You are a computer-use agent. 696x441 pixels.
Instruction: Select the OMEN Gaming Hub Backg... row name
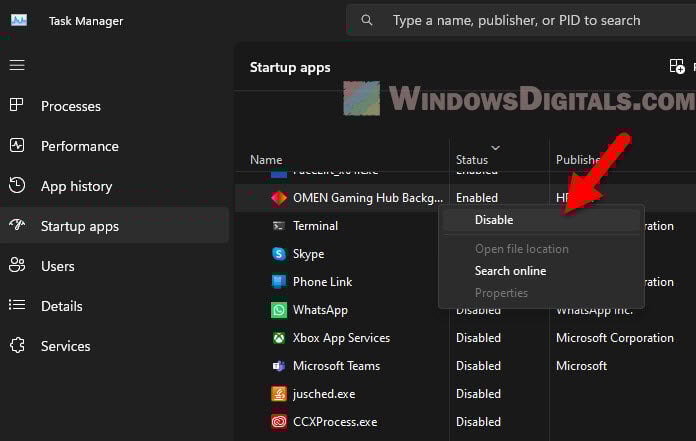coord(368,198)
